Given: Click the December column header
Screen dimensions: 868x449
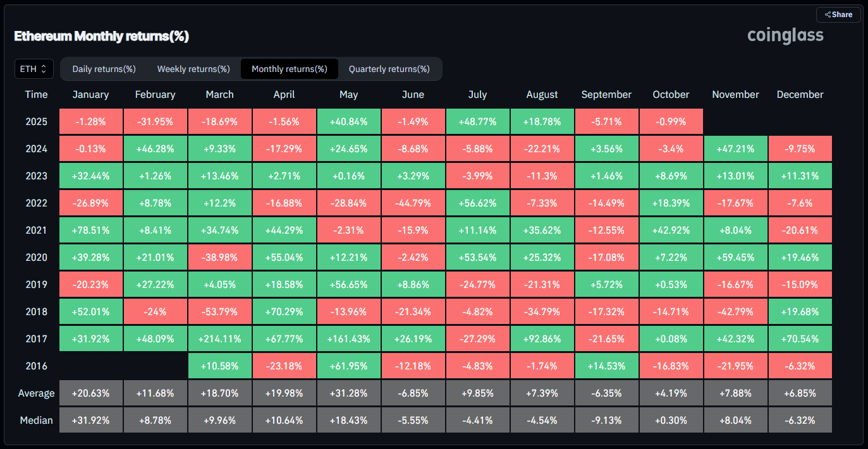Looking at the screenshot, I should tap(800, 95).
